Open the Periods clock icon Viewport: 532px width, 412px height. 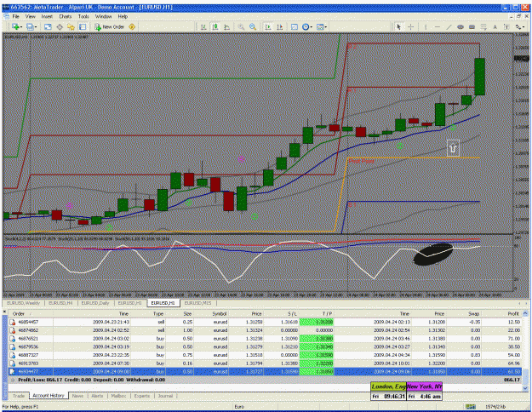click(x=306, y=26)
